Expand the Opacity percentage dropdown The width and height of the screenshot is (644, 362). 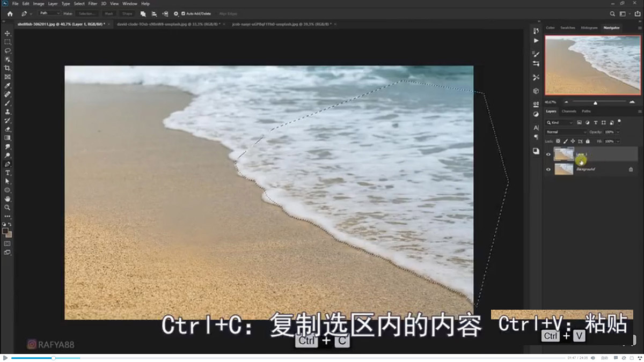pos(617,132)
